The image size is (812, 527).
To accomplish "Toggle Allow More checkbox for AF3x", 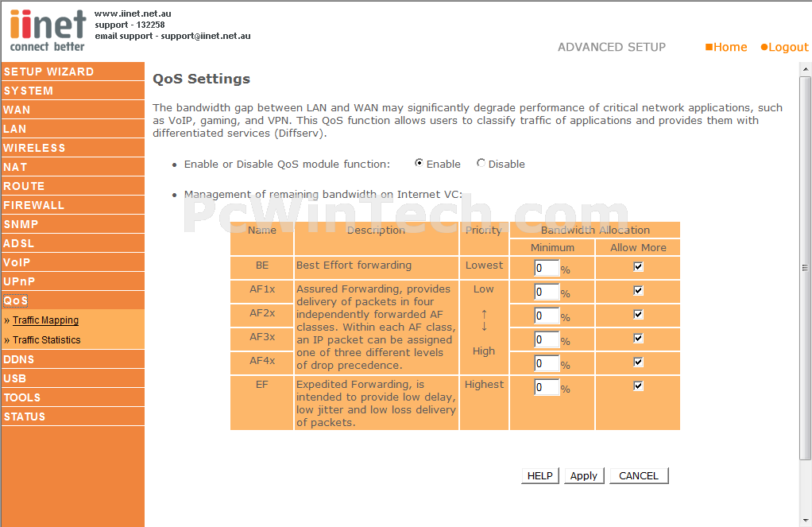I will 638,339.
